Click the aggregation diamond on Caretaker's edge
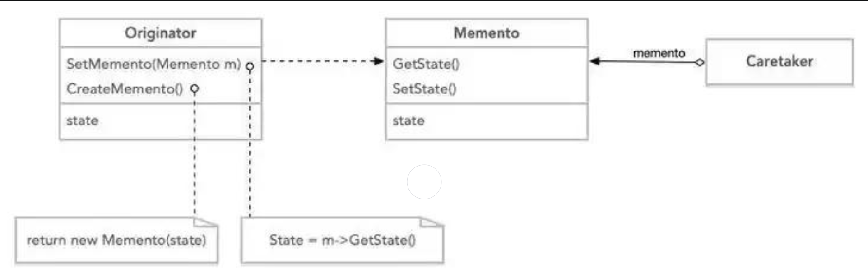Viewport: 868px width, 278px height. click(699, 62)
